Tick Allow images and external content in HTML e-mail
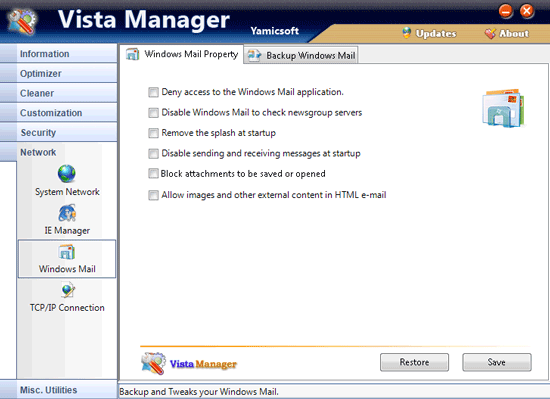This screenshot has width=550, height=399. [153, 195]
